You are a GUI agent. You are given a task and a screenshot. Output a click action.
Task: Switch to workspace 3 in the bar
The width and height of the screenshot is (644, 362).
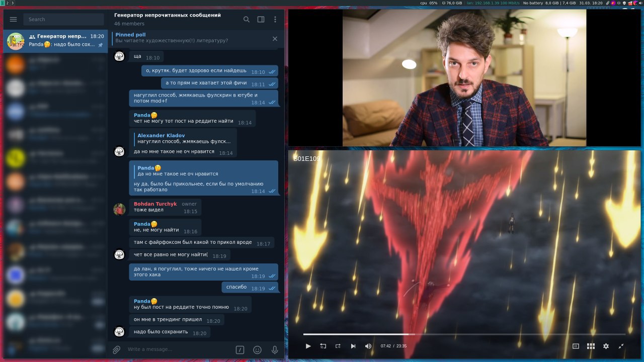(13, 3)
